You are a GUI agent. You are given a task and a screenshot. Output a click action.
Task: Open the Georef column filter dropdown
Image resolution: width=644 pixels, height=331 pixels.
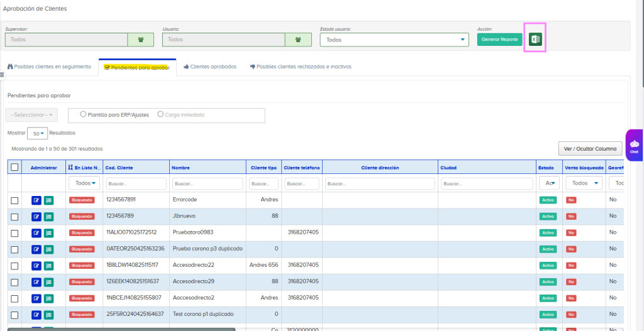(x=616, y=183)
